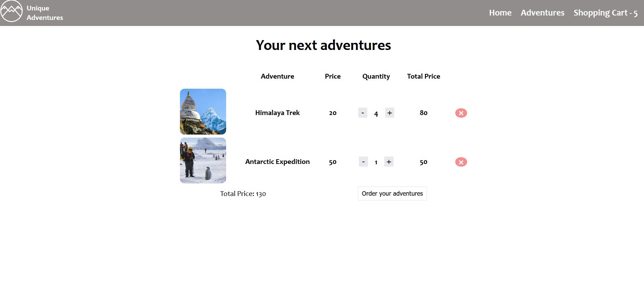Click the Unique Adventures mountain logo
This screenshot has height=285, width=644.
pyautogui.click(x=11, y=11)
